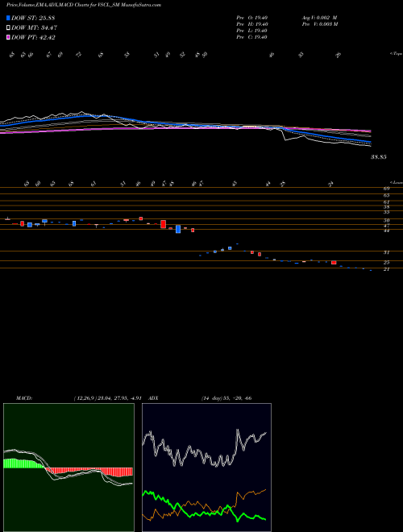This screenshot has width=403, height=532.
Task: Open the green MACD chart panel
Action: [69, 468]
